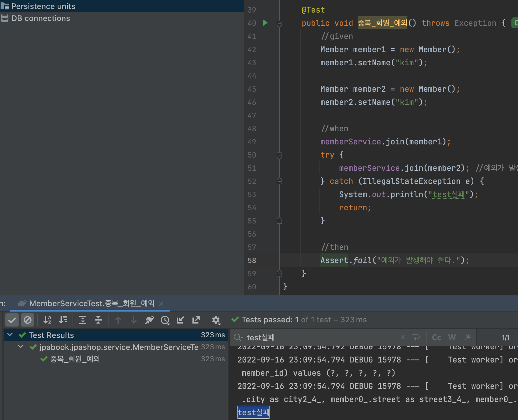Go to next failed test arrow
The image size is (518, 420).
coord(134,320)
